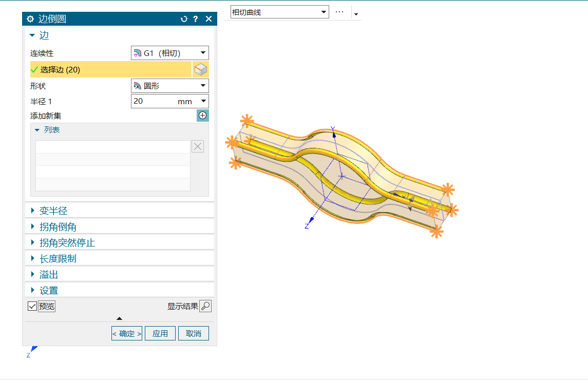Open the 连续性 G1 (相切) dropdown
Viewport: 588px width, 380px height.
[x=170, y=53]
